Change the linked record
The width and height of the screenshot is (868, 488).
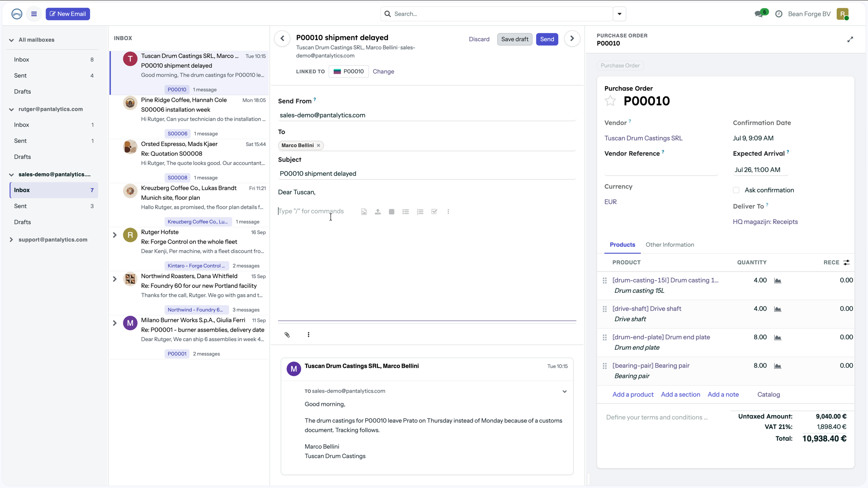[383, 71]
